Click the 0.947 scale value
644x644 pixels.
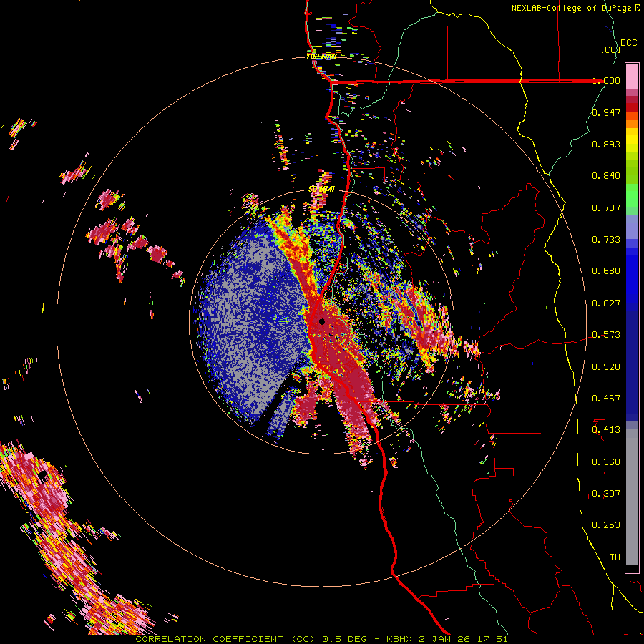[x=606, y=112]
